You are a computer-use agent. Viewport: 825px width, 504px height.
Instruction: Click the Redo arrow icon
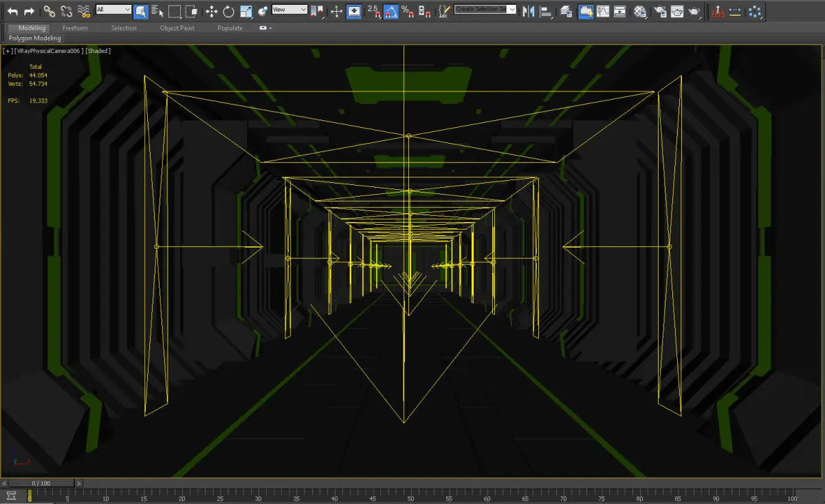point(29,11)
